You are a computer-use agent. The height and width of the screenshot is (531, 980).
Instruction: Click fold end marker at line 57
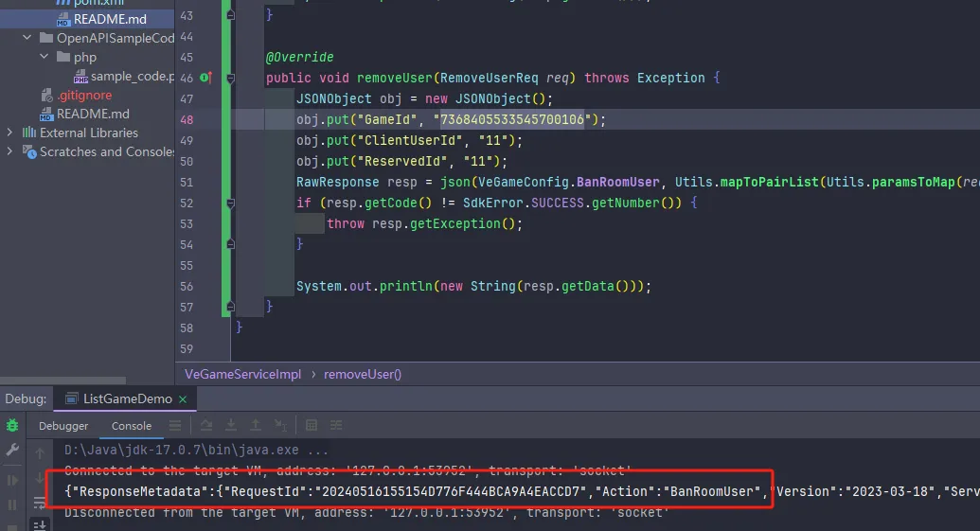point(231,307)
